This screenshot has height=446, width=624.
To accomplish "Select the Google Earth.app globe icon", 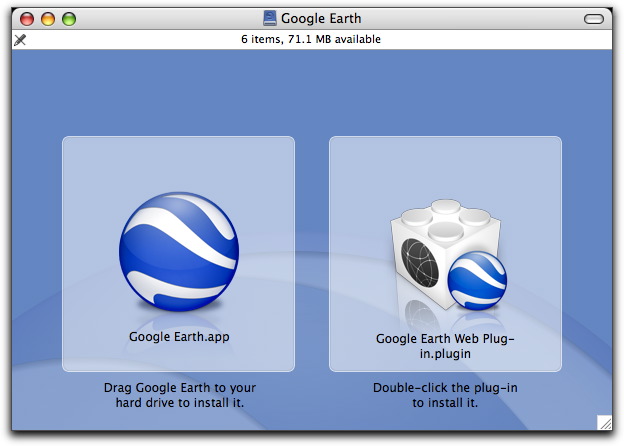I will (178, 251).
